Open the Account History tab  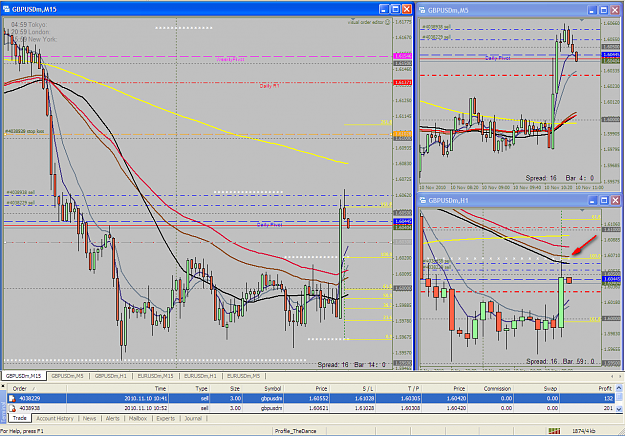click(x=55, y=418)
